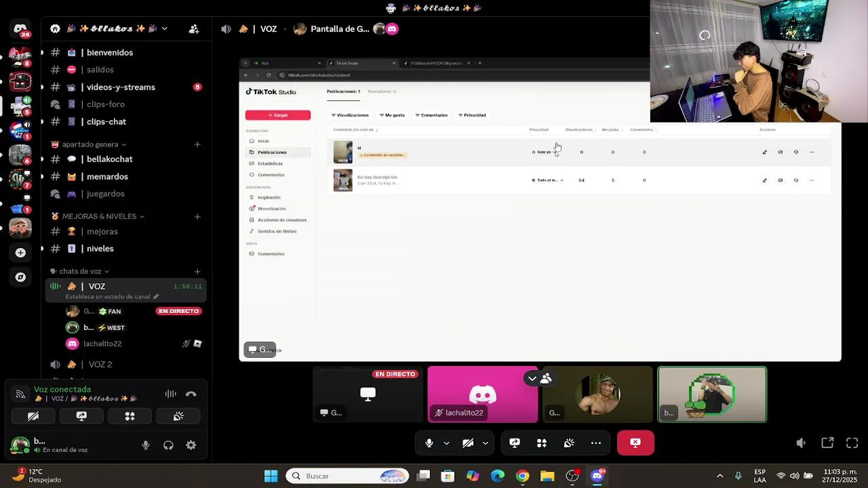Select the lachalito22 participant tile

pos(483,394)
